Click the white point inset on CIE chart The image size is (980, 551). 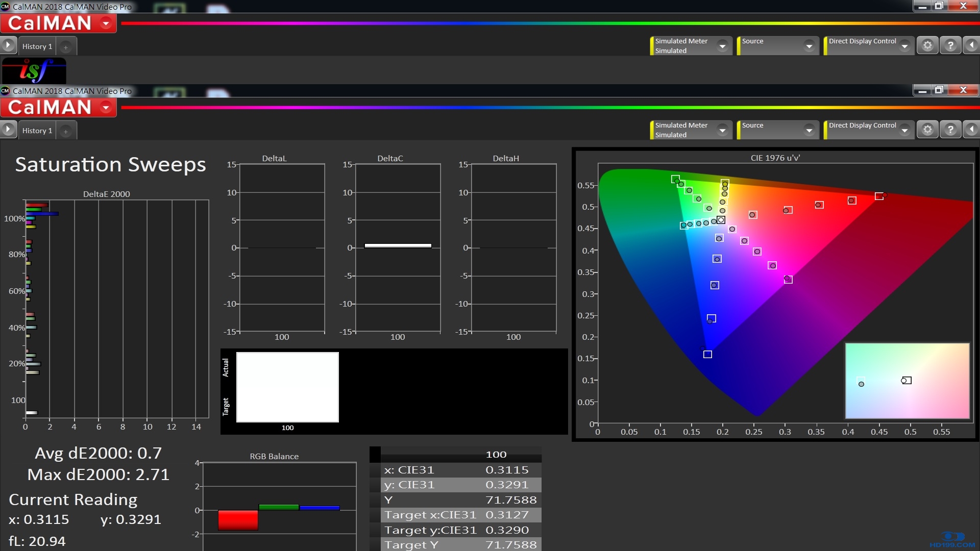[906, 381]
